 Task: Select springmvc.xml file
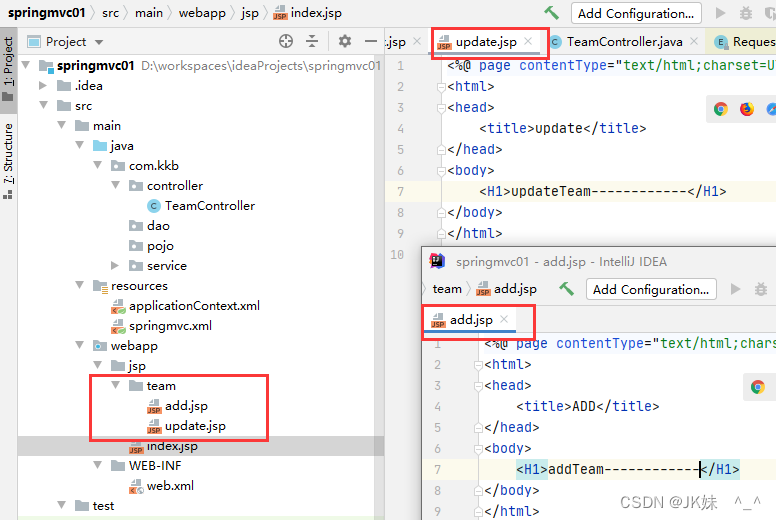161,326
